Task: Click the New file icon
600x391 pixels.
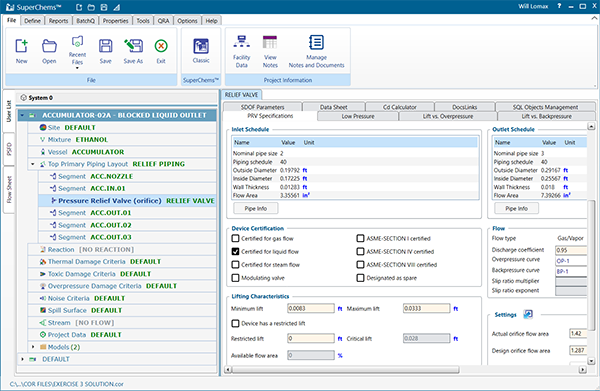Action: tap(21, 46)
